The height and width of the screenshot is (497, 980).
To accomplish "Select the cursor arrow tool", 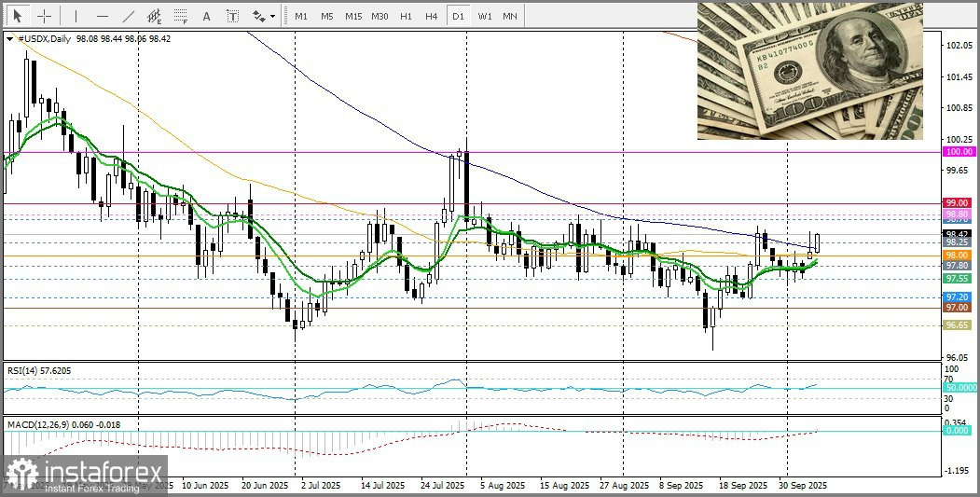I will 17,16.
